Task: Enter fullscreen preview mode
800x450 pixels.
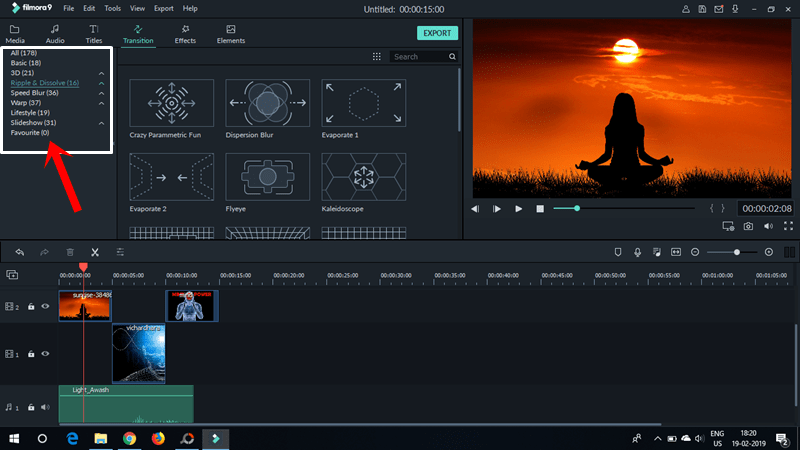Action: pyautogui.click(x=788, y=226)
